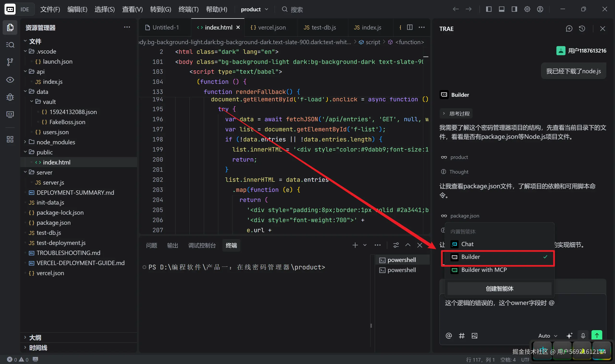Click the microphone voice input icon
This screenshot has width=615, height=364.
(x=583, y=335)
